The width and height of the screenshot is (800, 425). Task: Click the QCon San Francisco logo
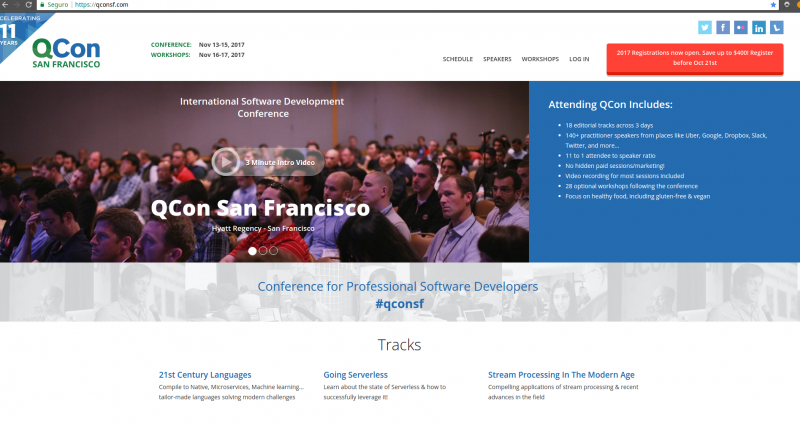(x=66, y=53)
